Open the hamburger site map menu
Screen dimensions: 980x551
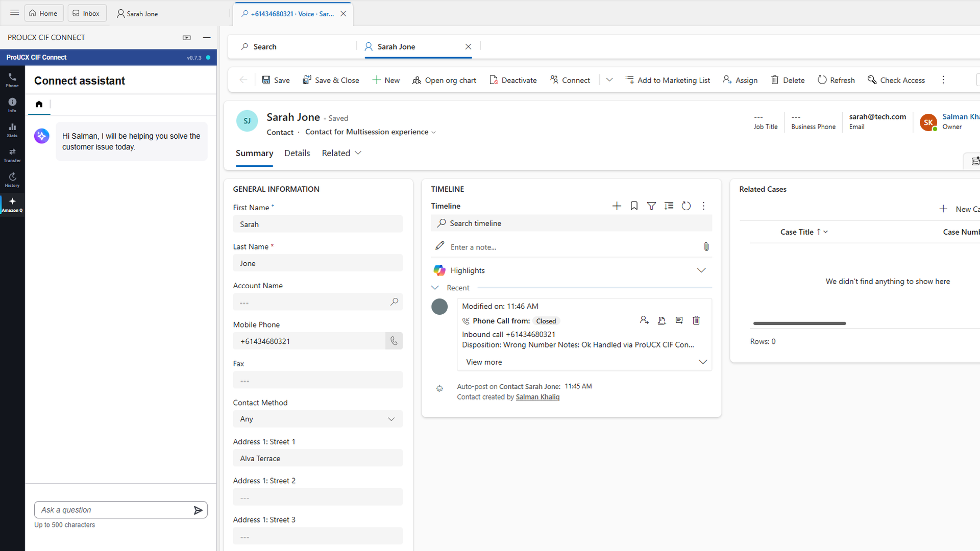tap(14, 13)
